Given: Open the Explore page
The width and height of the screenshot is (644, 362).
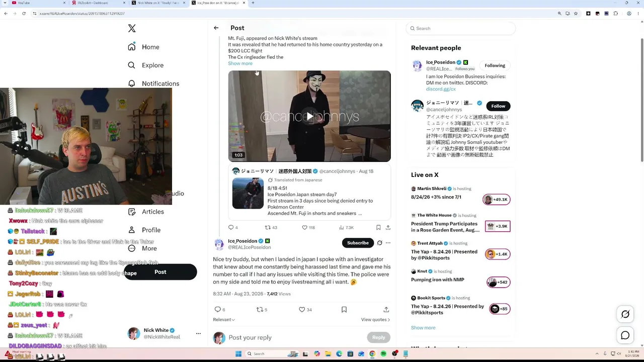Looking at the screenshot, I should [145, 65].
